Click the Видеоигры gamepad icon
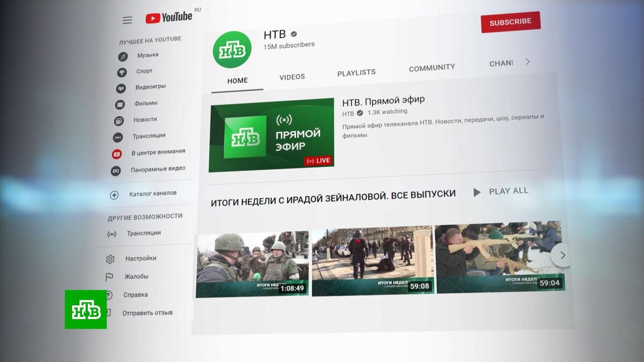 tap(121, 88)
